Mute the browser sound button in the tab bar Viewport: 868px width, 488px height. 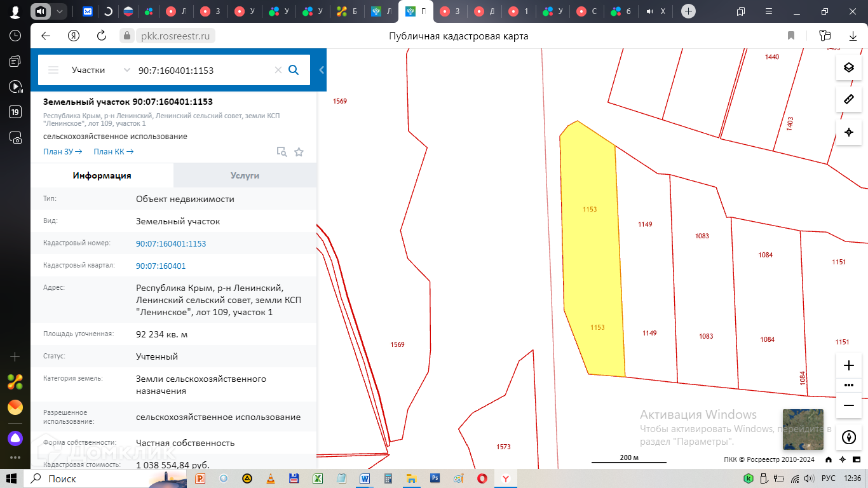click(41, 11)
